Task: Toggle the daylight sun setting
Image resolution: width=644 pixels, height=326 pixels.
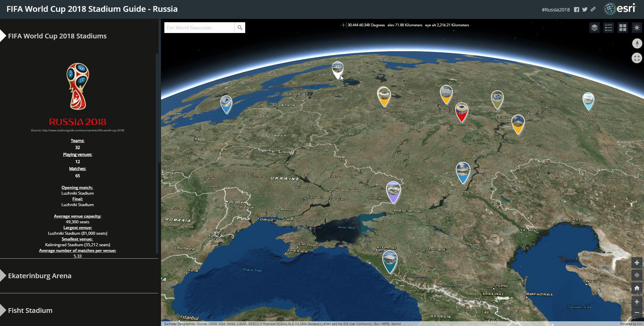Action: [x=637, y=28]
